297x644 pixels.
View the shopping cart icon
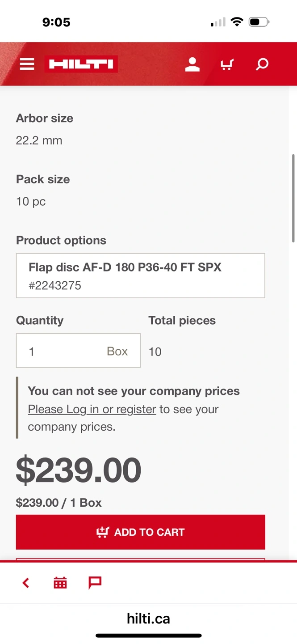click(227, 65)
